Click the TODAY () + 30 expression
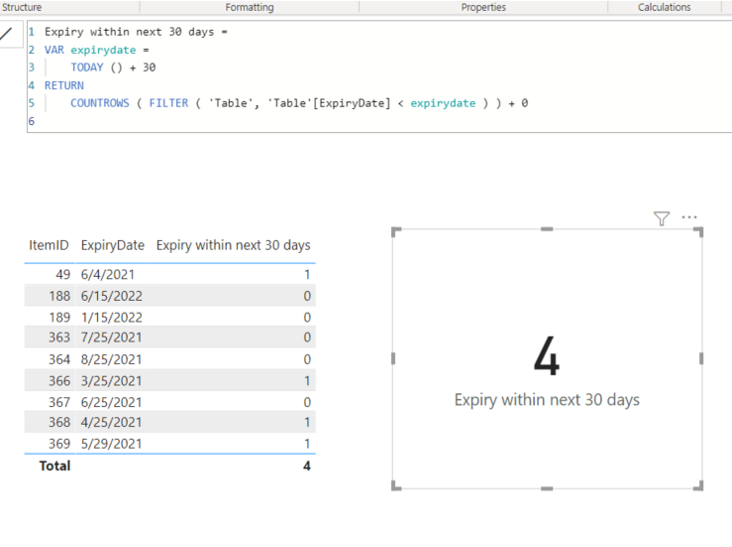Image resolution: width=732 pixels, height=547 pixels. 113,67
